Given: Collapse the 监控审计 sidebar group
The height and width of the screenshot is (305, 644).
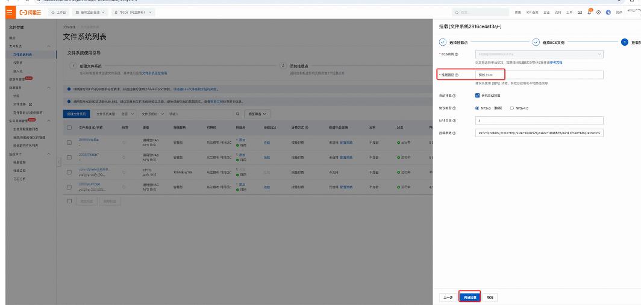Looking at the screenshot, I should tap(49, 154).
